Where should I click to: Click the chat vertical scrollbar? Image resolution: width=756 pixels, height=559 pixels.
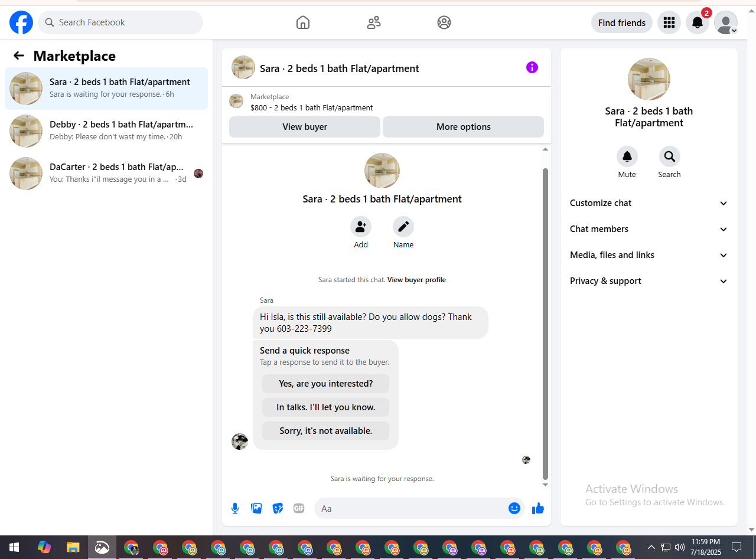click(x=545, y=323)
